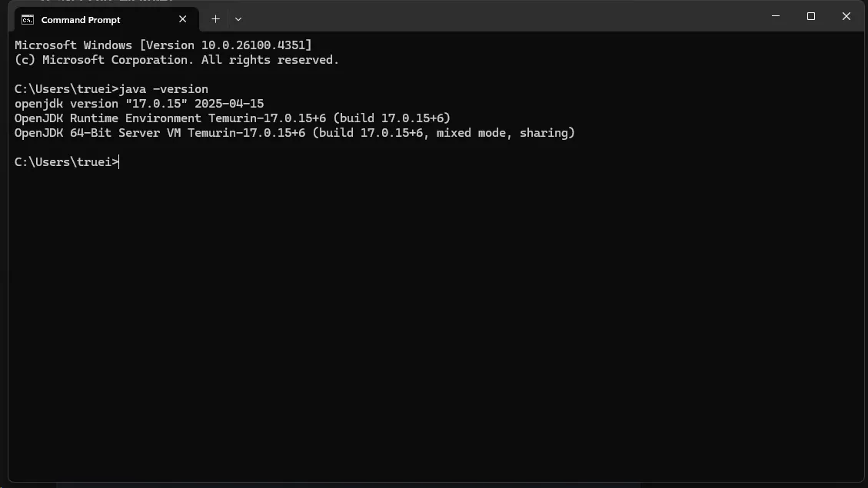Close the terminal window
The width and height of the screenshot is (868, 488).
pos(846,16)
